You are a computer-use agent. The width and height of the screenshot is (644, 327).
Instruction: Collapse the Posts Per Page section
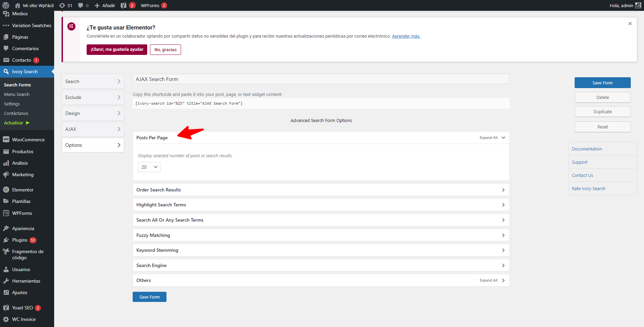pos(504,138)
